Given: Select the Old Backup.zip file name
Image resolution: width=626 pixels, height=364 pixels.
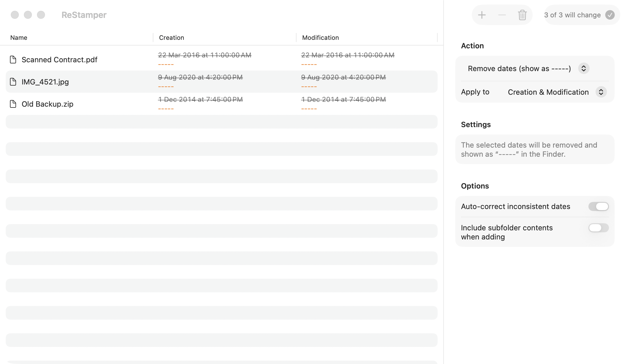Looking at the screenshot, I should point(48,104).
